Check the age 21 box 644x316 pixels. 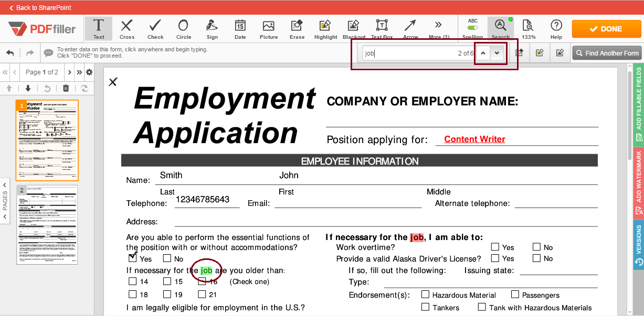[202, 294]
